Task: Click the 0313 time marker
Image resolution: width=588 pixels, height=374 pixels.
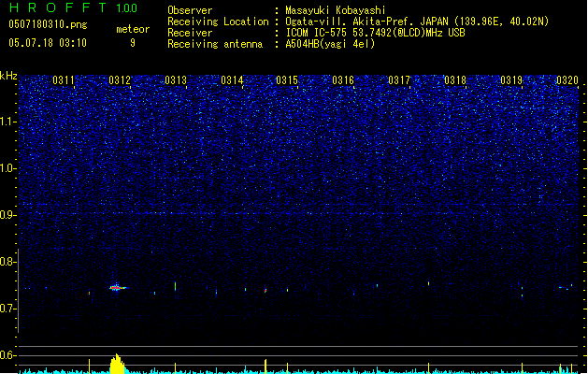Action: click(176, 80)
